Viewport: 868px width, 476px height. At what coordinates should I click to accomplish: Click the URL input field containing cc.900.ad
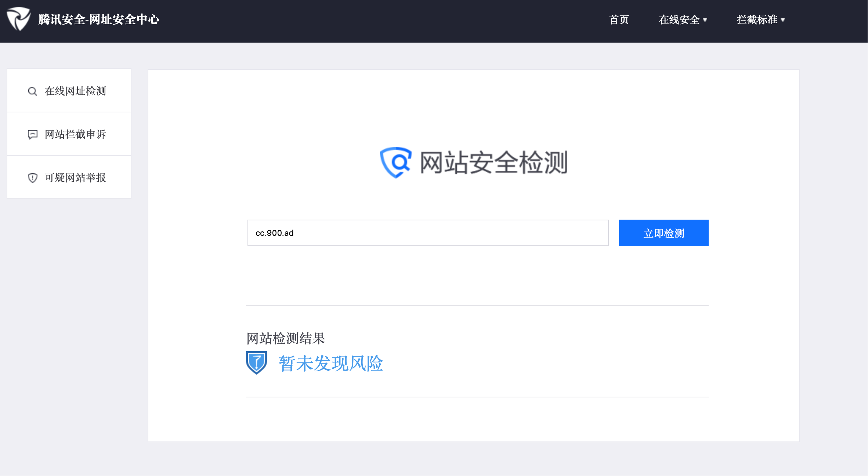pos(428,233)
